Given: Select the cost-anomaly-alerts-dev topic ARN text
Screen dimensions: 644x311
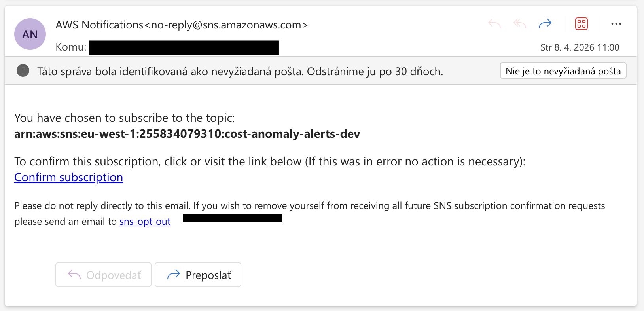Looking at the screenshot, I should pos(187,134).
